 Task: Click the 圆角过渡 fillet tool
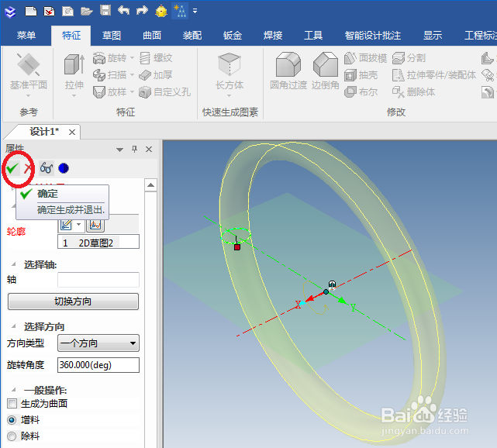click(x=288, y=71)
